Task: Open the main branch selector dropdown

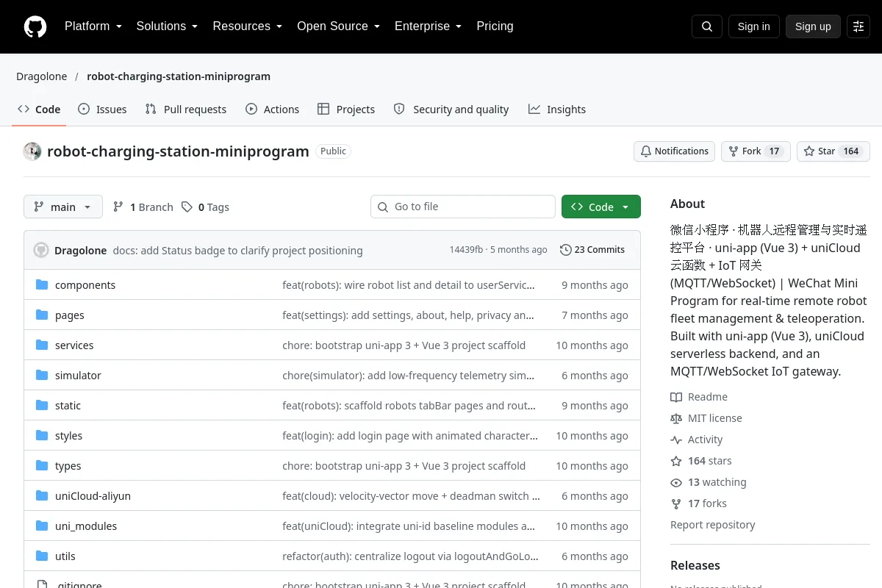Action: 63,207
